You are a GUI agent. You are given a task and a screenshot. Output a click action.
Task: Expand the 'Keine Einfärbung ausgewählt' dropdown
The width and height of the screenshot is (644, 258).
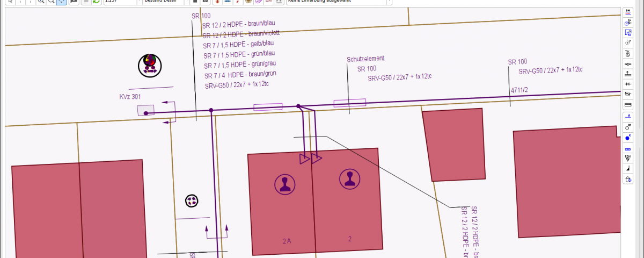338,2
